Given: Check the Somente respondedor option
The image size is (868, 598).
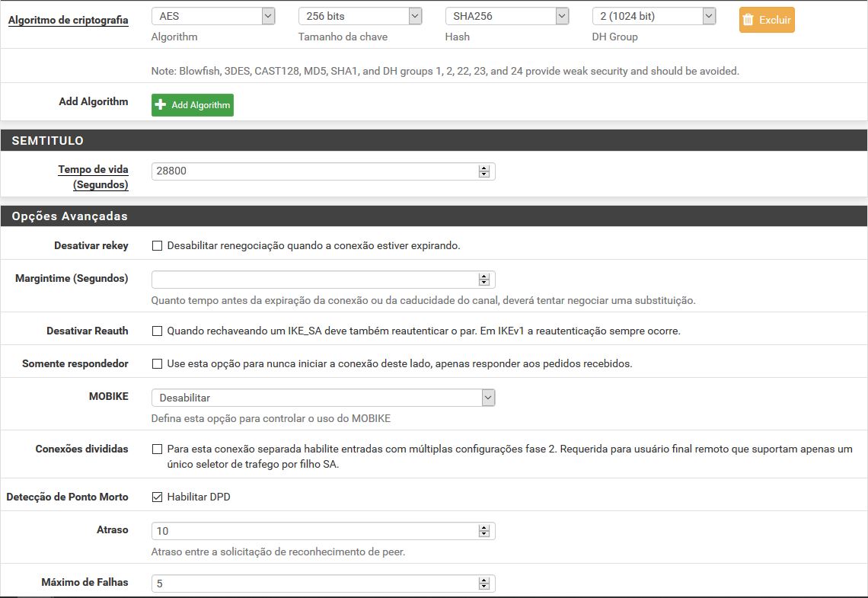Looking at the screenshot, I should tap(158, 364).
